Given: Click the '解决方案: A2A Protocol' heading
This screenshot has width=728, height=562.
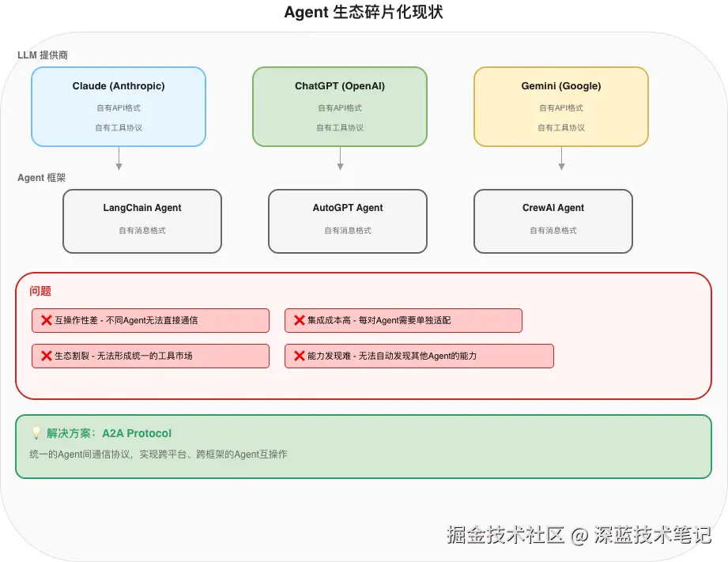Looking at the screenshot, I should (108, 433).
